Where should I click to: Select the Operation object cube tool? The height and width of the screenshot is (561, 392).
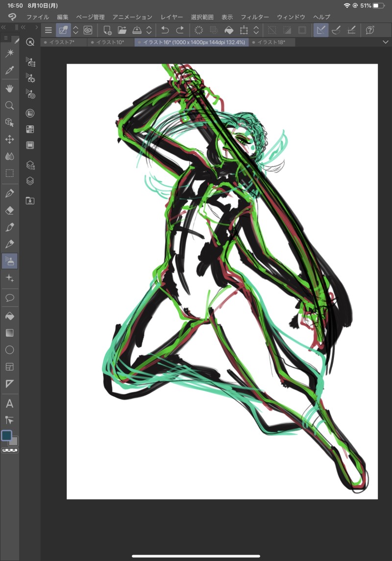10,122
